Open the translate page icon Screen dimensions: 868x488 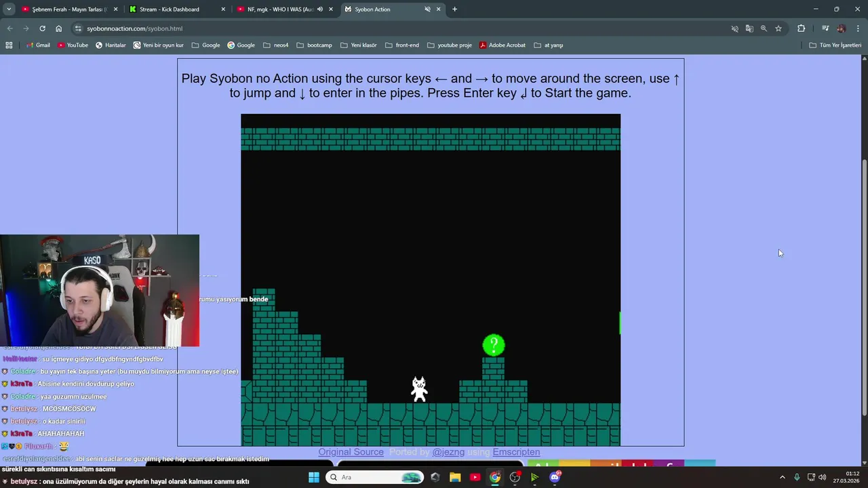point(749,28)
